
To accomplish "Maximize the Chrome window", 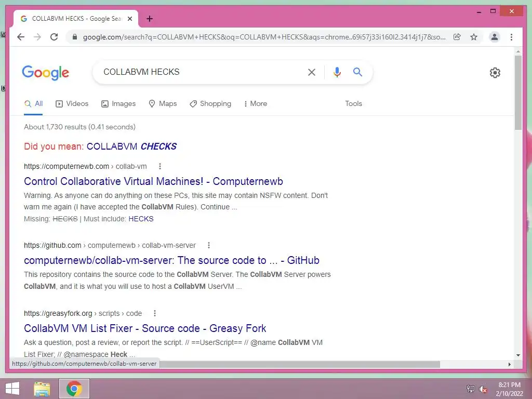I will pyautogui.click(x=493, y=11).
